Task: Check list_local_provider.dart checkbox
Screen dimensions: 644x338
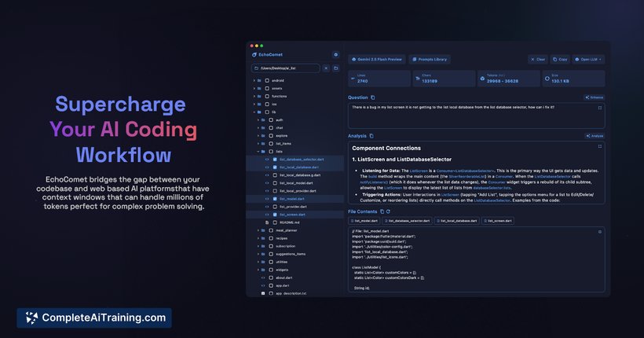Action: [x=275, y=191]
